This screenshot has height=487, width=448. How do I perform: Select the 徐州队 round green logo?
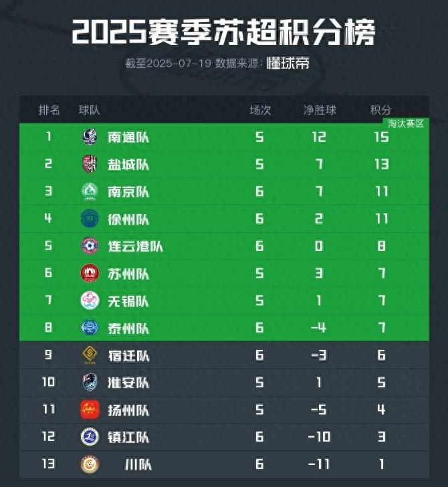pos(90,219)
